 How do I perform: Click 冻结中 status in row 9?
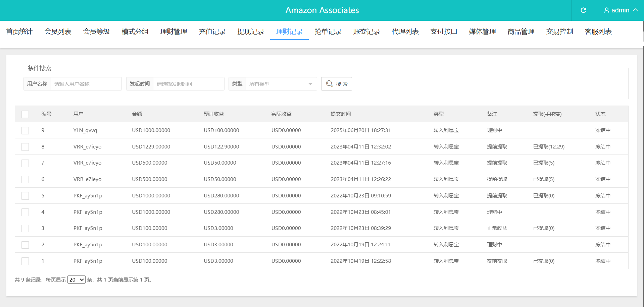pos(603,130)
